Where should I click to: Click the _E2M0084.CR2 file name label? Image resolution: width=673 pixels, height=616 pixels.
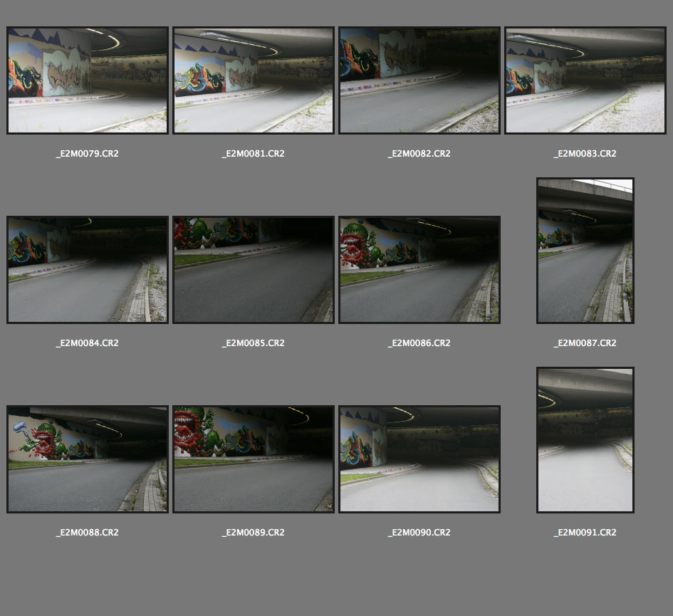coord(87,343)
